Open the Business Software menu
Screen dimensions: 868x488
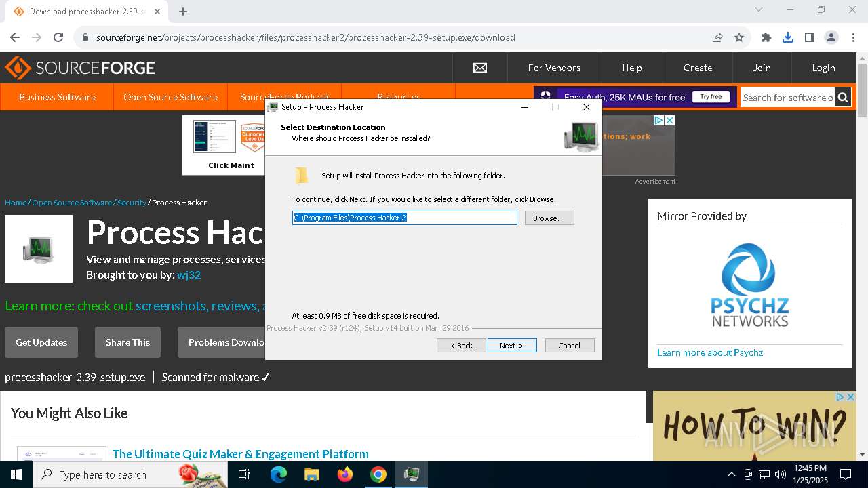[x=57, y=97]
